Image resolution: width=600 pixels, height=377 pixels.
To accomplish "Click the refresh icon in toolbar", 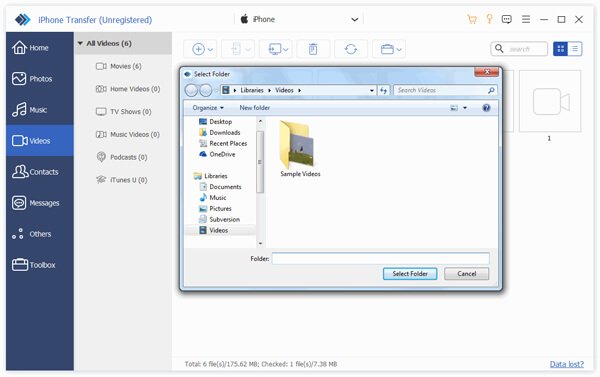I will pos(351,49).
